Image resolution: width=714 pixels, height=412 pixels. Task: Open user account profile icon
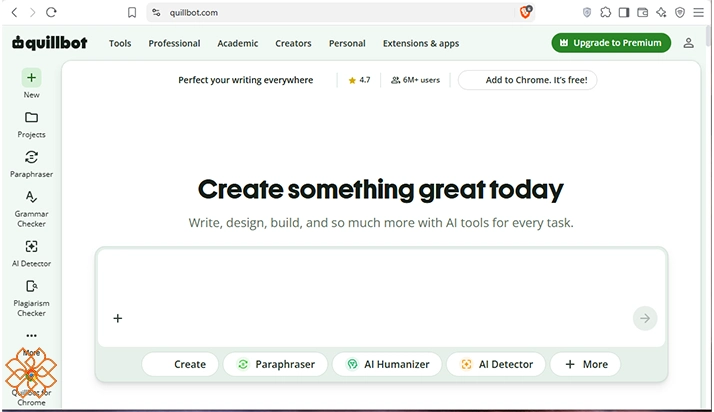click(688, 43)
